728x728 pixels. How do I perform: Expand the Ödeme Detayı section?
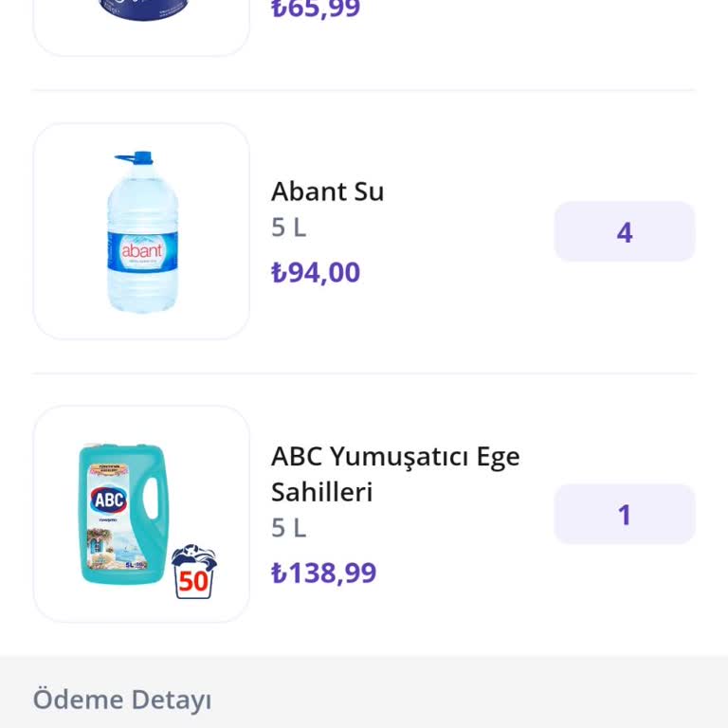(x=122, y=701)
